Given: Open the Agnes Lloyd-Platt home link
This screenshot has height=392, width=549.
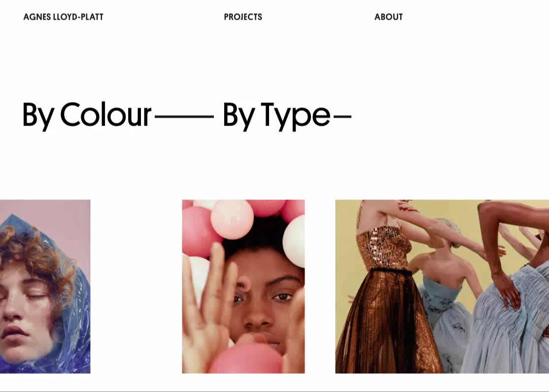Looking at the screenshot, I should click(x=64, y=17).
